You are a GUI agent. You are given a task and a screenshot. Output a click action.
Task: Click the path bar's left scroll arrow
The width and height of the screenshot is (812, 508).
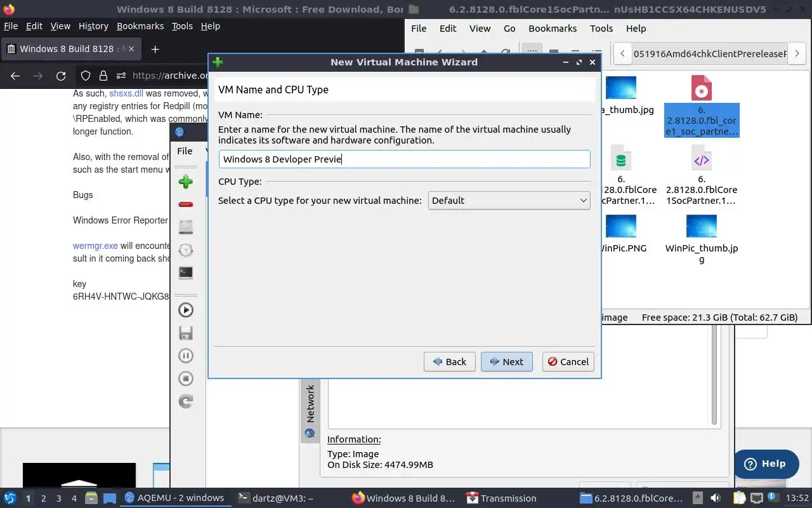click(x=624, y=54)
